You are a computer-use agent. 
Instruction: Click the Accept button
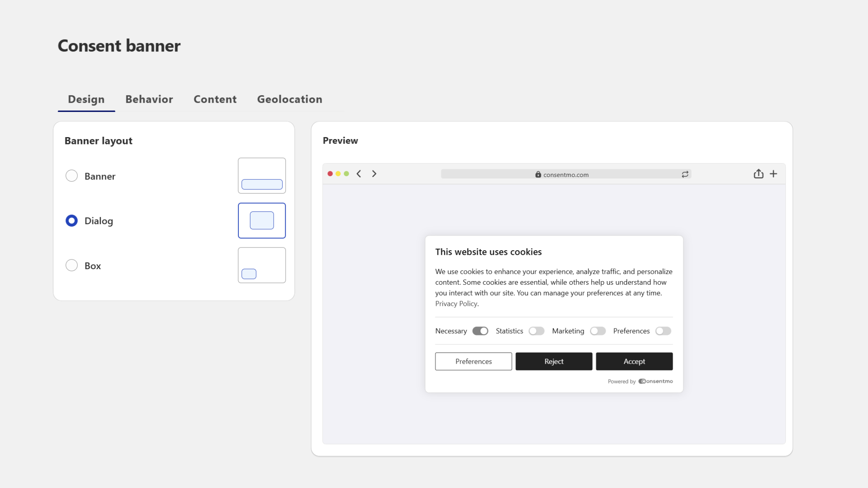click(634, 361)
